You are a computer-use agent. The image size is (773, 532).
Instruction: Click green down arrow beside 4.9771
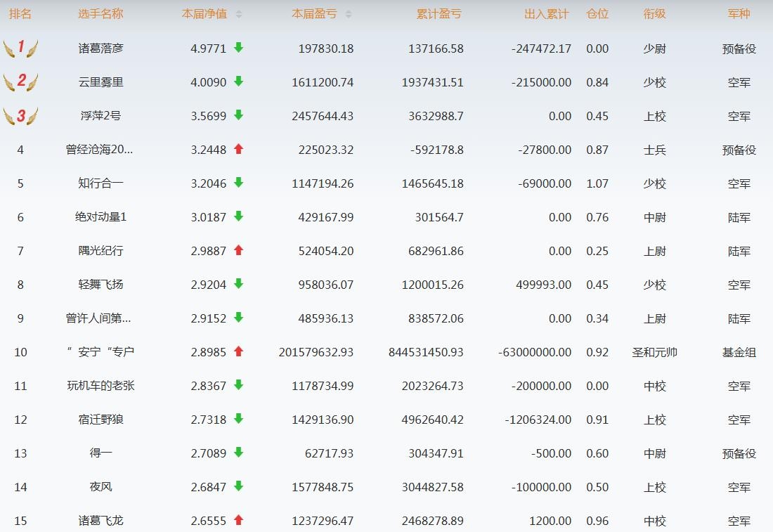click(238, 48)
